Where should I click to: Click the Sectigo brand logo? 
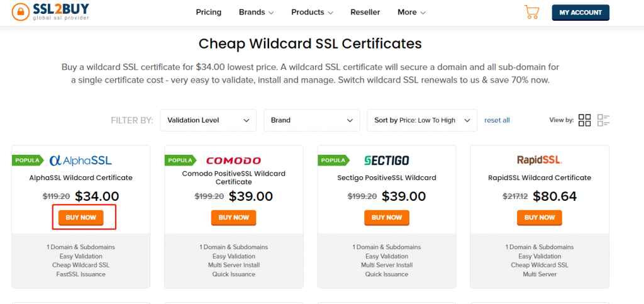click(387, 160)
